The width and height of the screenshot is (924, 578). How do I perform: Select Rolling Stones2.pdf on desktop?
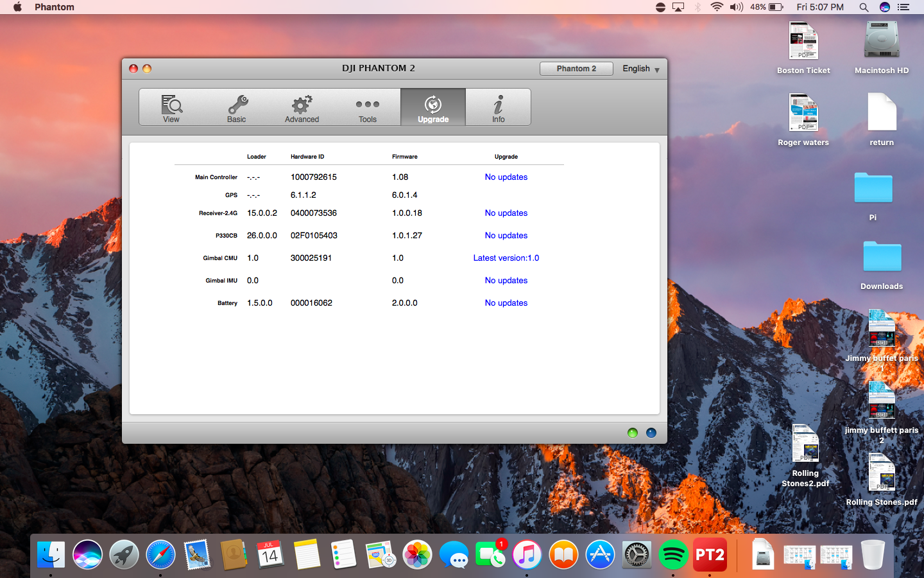805,455
